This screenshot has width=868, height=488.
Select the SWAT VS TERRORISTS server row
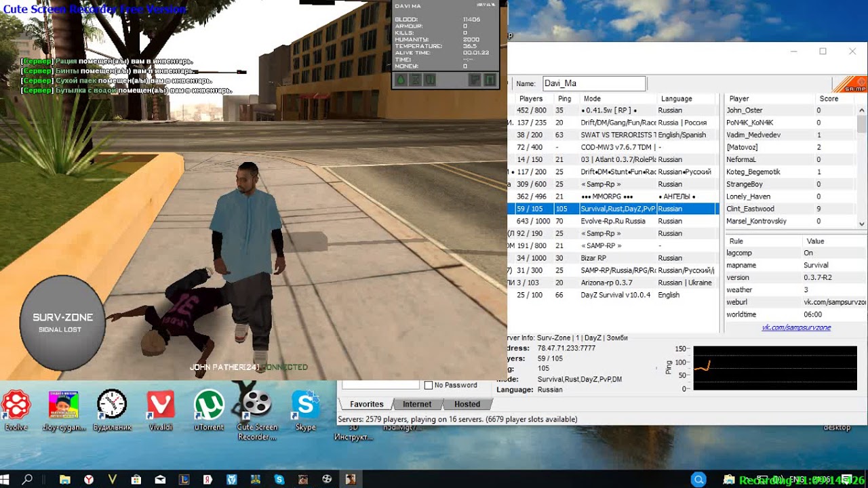613,135
